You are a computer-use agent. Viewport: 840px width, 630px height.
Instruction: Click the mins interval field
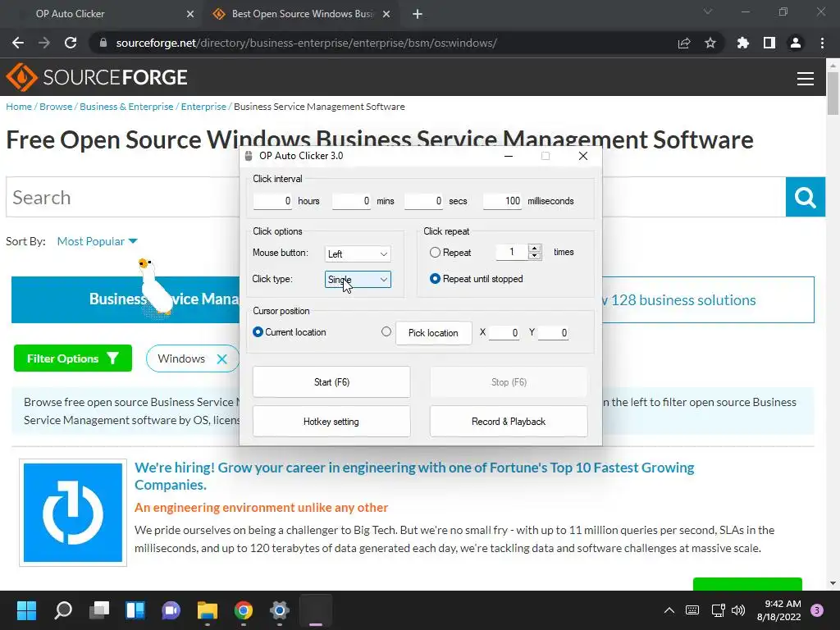pos(351,201)
